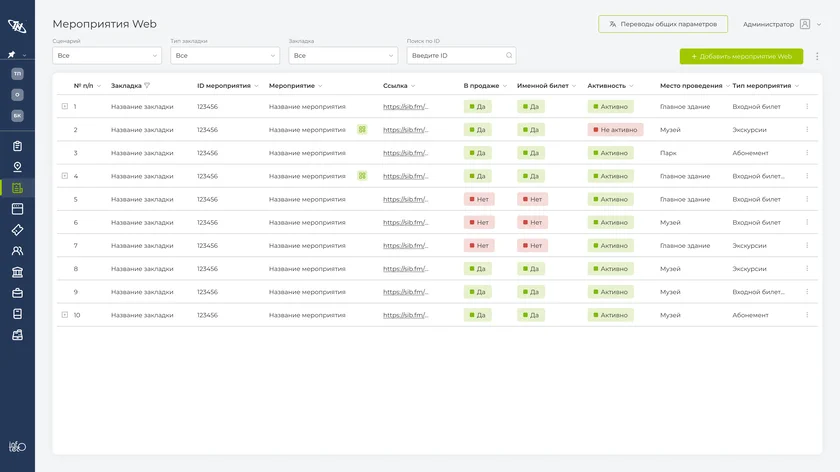This screenshot has width=840, height=472.
Task: Sort by Тип мероприятия column header
Action: point(766,86)
